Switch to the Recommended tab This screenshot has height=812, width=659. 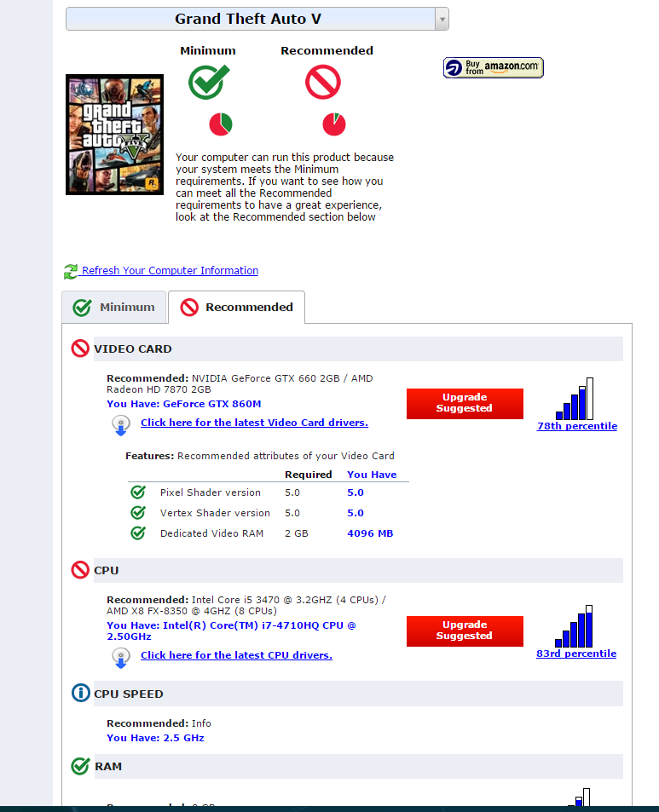(x=237, y=307)
